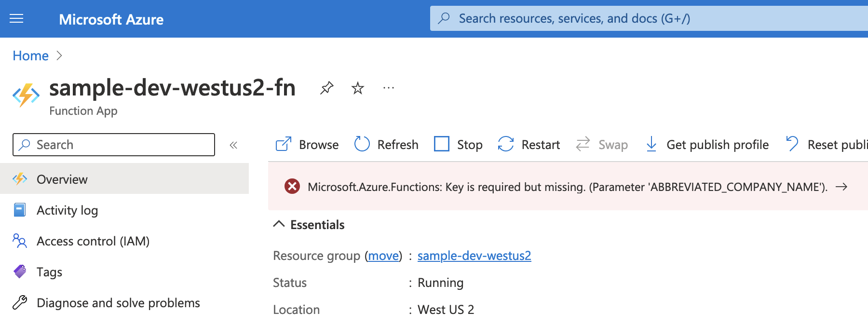Open Diagnose and solve problems
Screen dimensions: 868x326
coord(118,303)
